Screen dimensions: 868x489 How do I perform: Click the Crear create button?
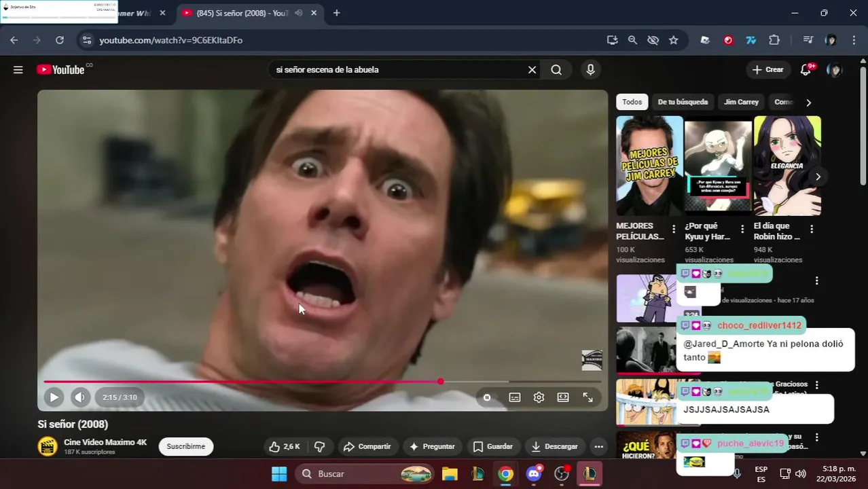point(768,69)
